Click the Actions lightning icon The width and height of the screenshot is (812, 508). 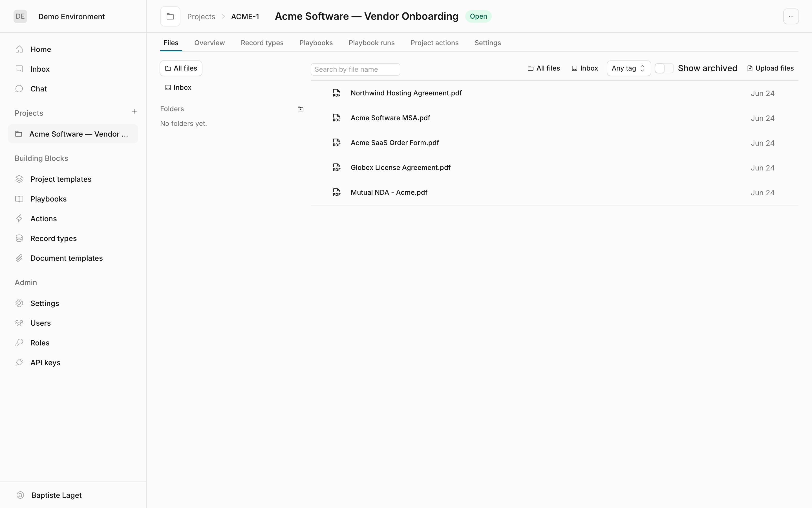(x=19, y=219)
